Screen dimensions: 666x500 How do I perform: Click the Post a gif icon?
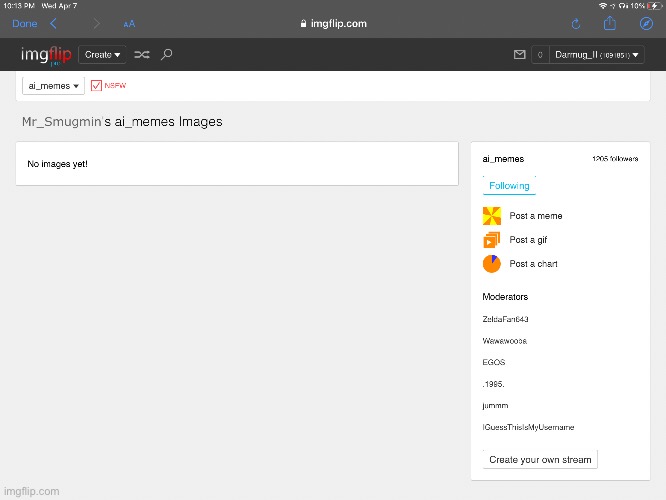(x=491, y=240)
